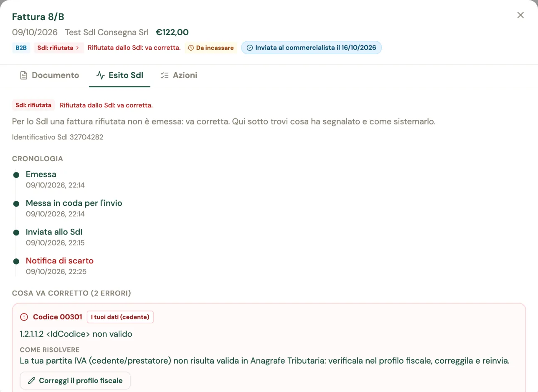Close the Fattura 8/B dialog
Screen dimensions: 538x392
coord(520,15)
